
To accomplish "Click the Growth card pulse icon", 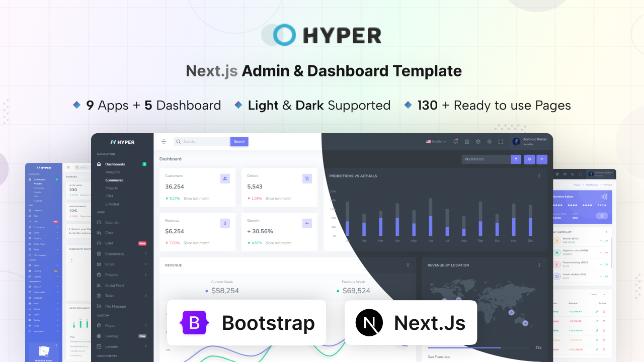I will point(307,223).
